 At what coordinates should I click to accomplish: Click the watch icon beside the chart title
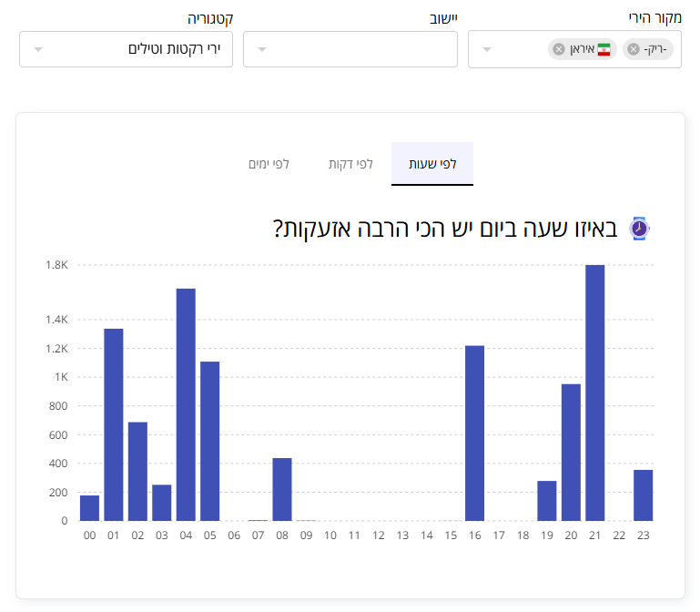tap(639, 229)
